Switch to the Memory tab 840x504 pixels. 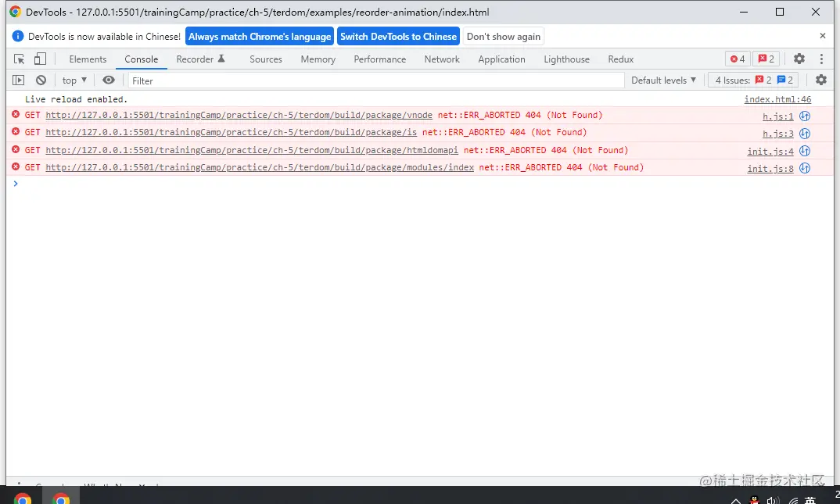tap(318, 59)
